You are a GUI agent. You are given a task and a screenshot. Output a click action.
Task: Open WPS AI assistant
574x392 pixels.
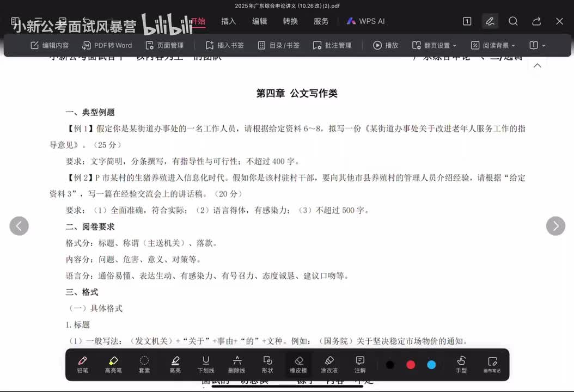[x=365, y=21]
